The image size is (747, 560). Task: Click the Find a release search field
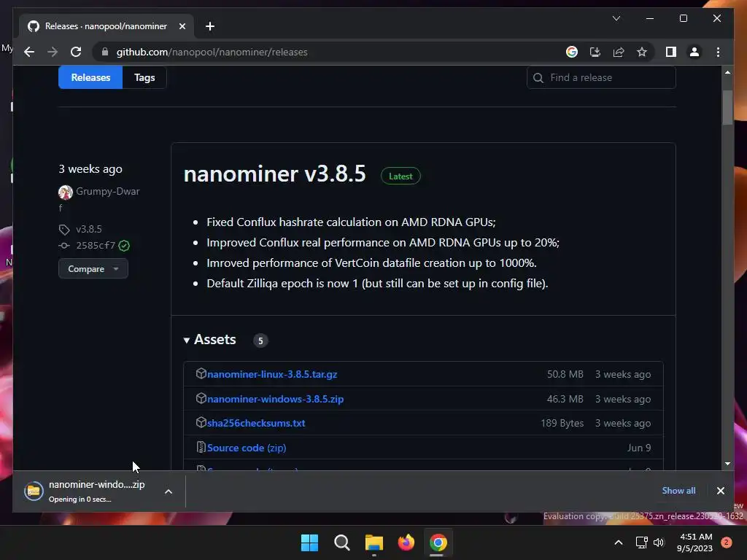point(601,77)
